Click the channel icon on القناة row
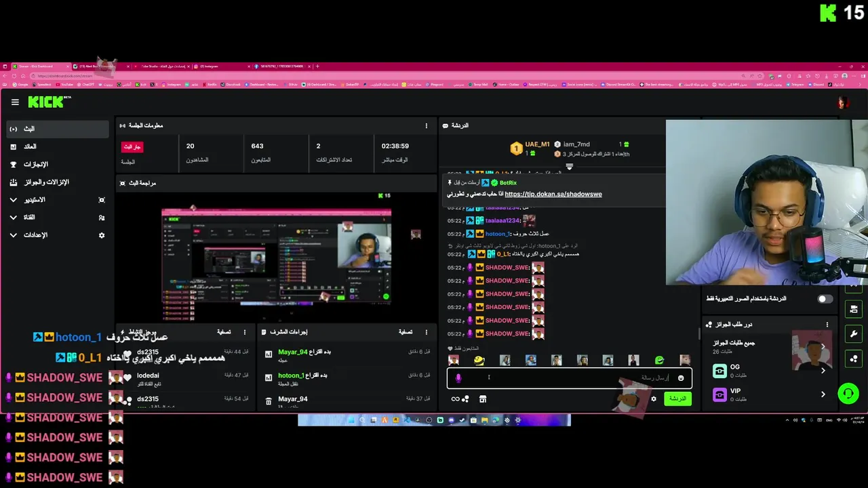 (102, 218)
